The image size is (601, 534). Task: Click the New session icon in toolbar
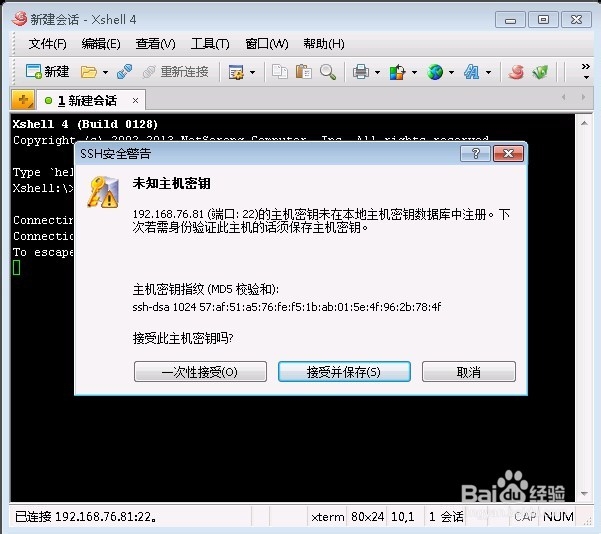click(47, 72)
